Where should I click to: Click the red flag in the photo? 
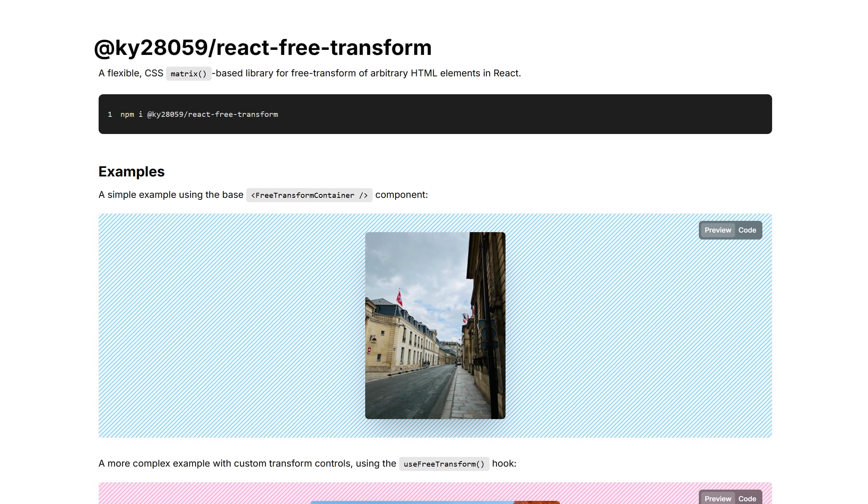tap(399, 298)
